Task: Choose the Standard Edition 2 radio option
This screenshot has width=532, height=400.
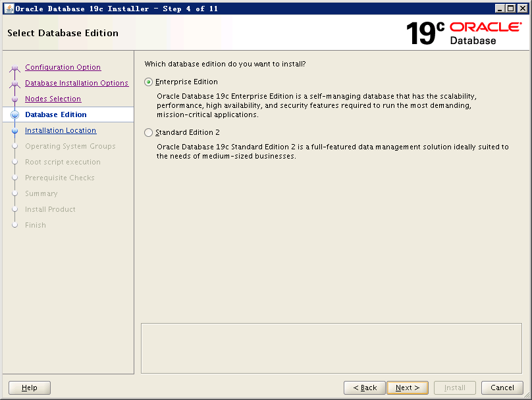Action: (x=148, y=132)
